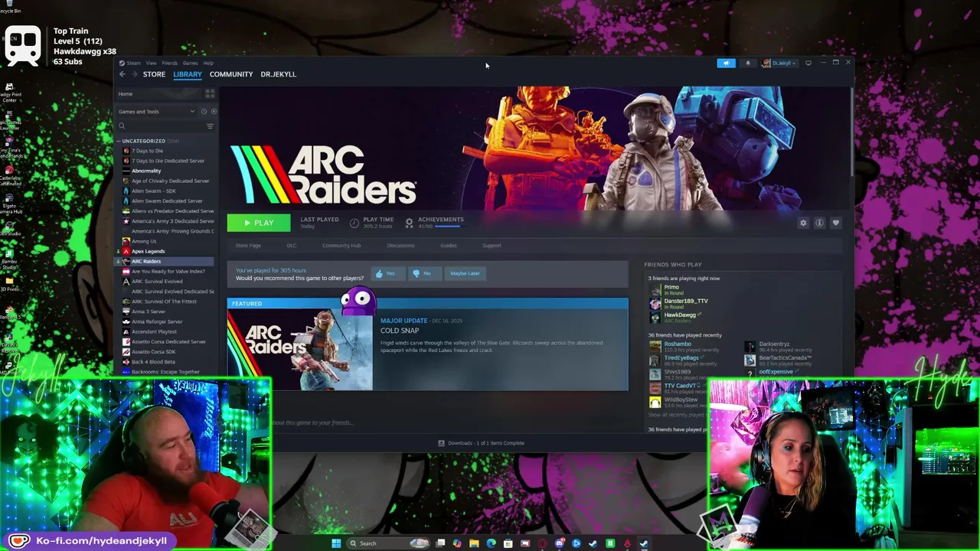The image size is (980, 551).
Task: Open the DR.JEKYLL profile tab
Action: tap(278, 74)
